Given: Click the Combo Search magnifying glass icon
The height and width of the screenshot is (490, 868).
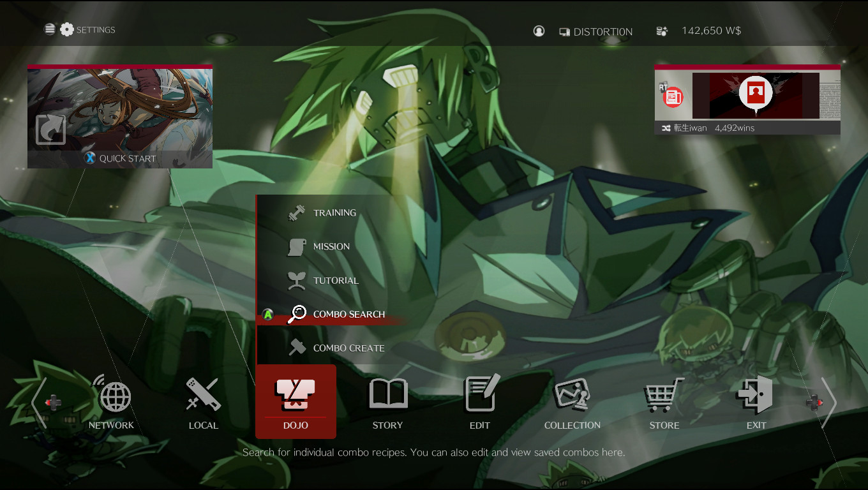Looking at the screenshot, I should tap(296, 314).
